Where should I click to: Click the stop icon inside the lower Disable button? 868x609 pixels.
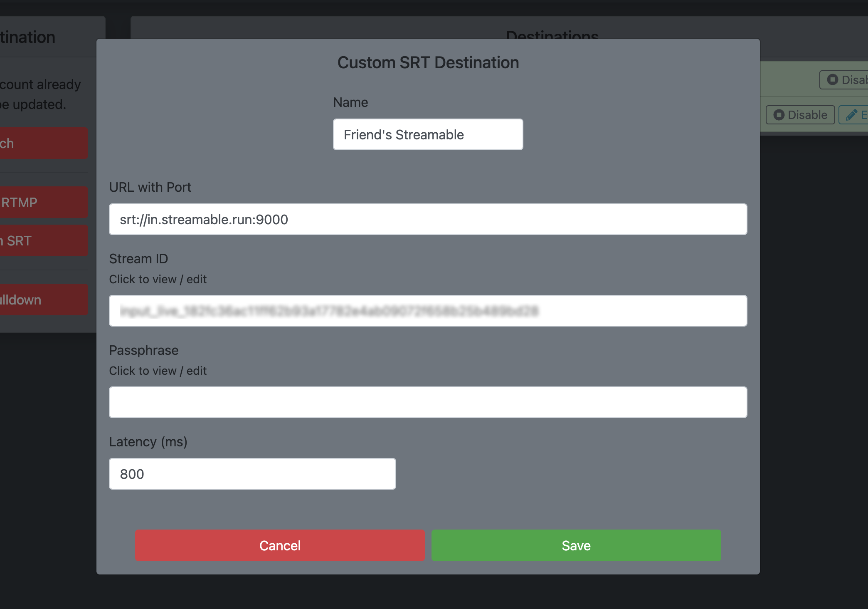point(779,115)
